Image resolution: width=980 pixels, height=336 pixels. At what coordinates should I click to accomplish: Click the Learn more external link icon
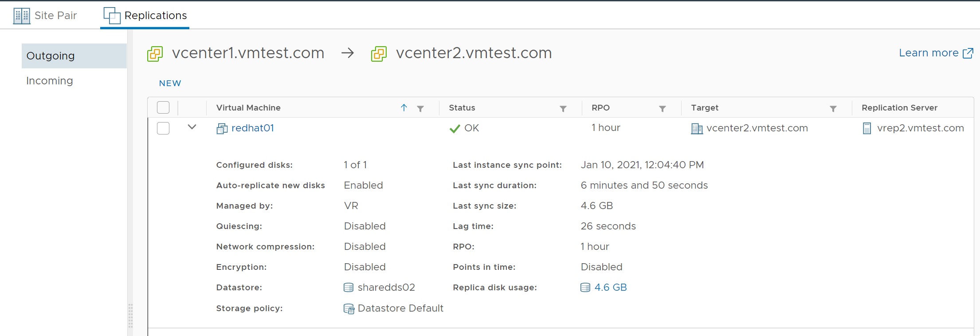(x=968, y=53)
